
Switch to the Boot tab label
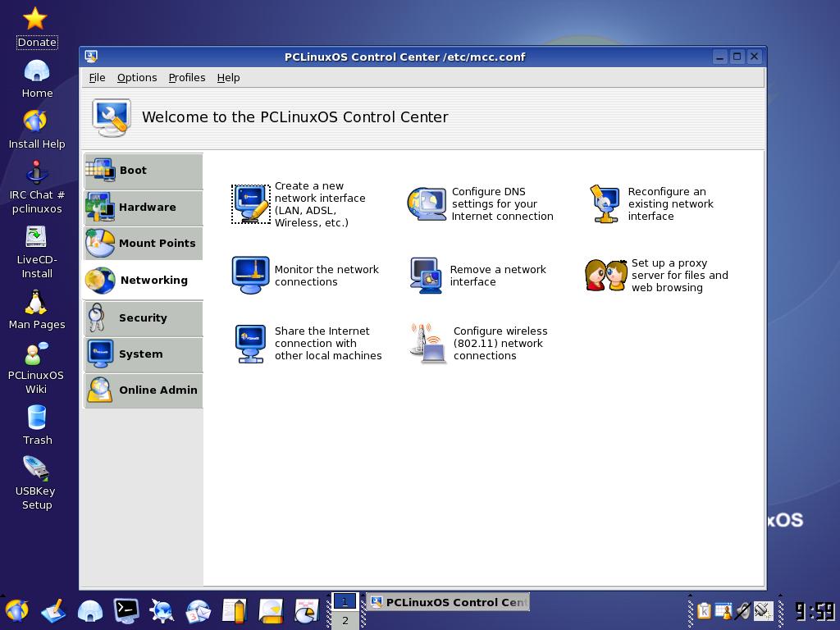133,171
